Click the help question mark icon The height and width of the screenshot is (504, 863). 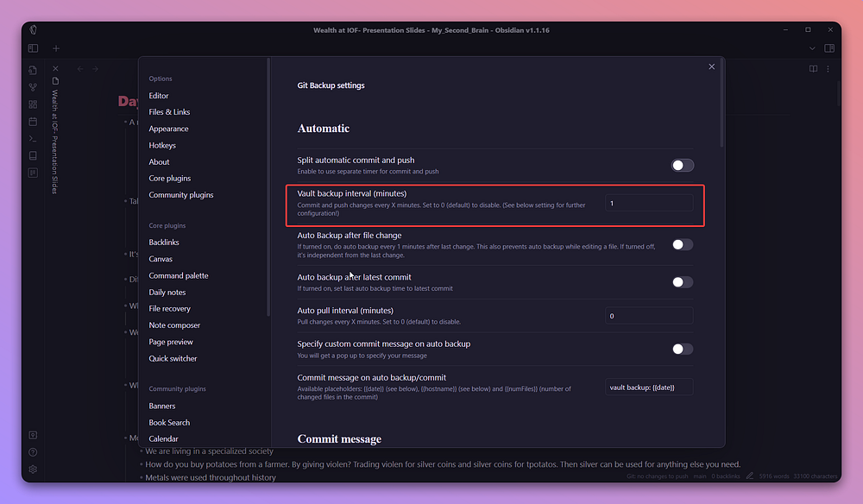click(x=33, y=452)
